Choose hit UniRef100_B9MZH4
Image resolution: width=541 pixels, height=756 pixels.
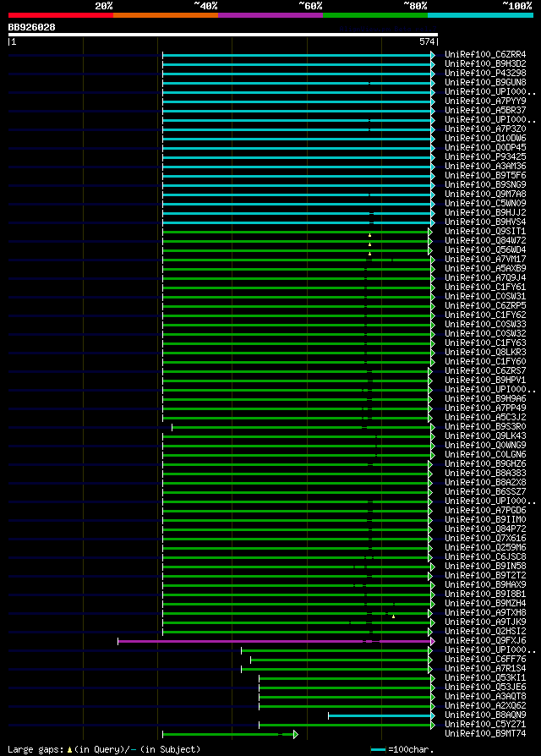[x=485, y=604]
